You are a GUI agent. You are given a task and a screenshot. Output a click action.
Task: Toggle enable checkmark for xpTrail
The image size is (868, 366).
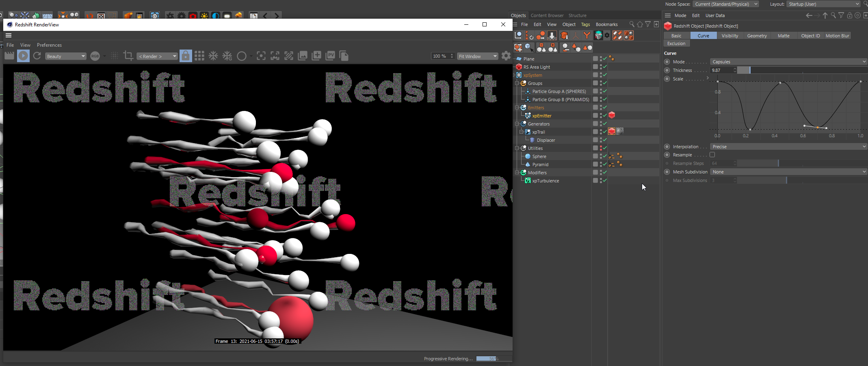[x=605, y=132]
